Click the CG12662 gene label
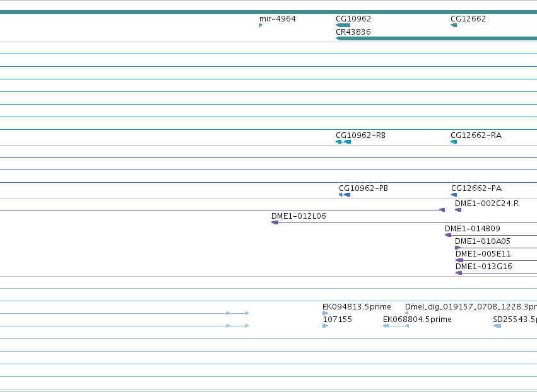Viewport: 537px width, 392px height. (x=468, y=19)
